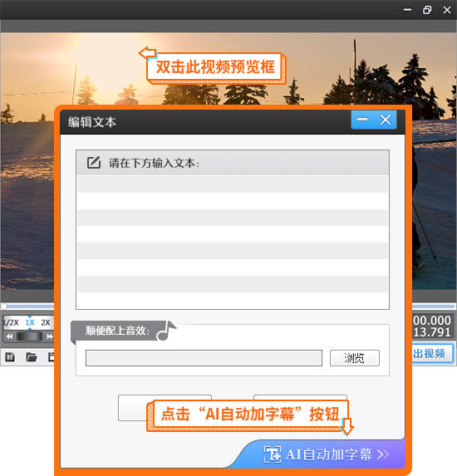This screenshot has height=476, width=457.
Task: Click the new project icon in bottom toolbar
Action: (x=10, y=357)
